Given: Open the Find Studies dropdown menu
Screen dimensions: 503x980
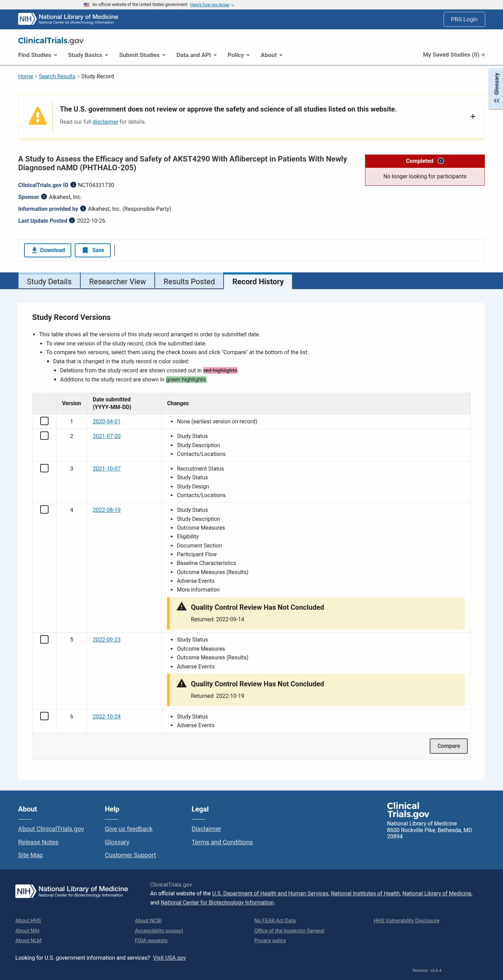Looking at the screenshot, I should (38, 55).
